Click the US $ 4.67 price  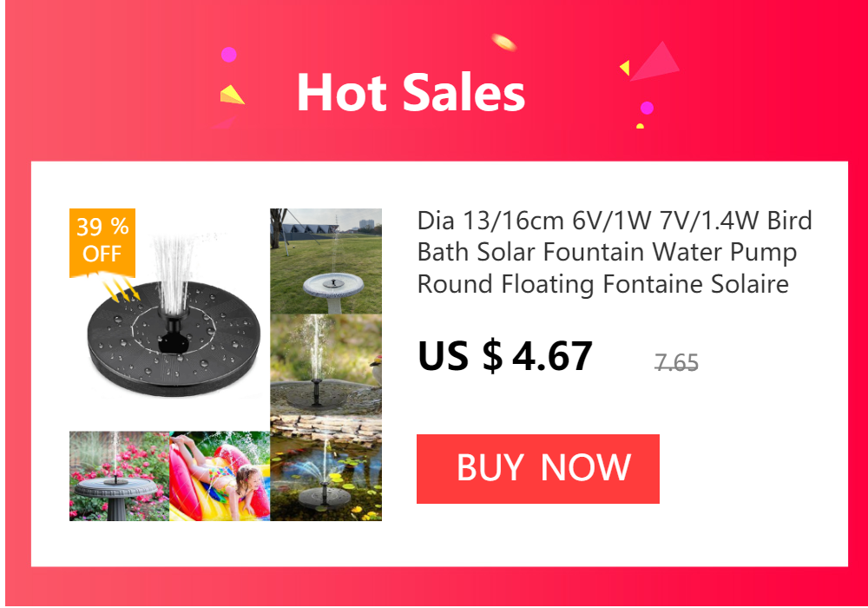coord(505,355)
